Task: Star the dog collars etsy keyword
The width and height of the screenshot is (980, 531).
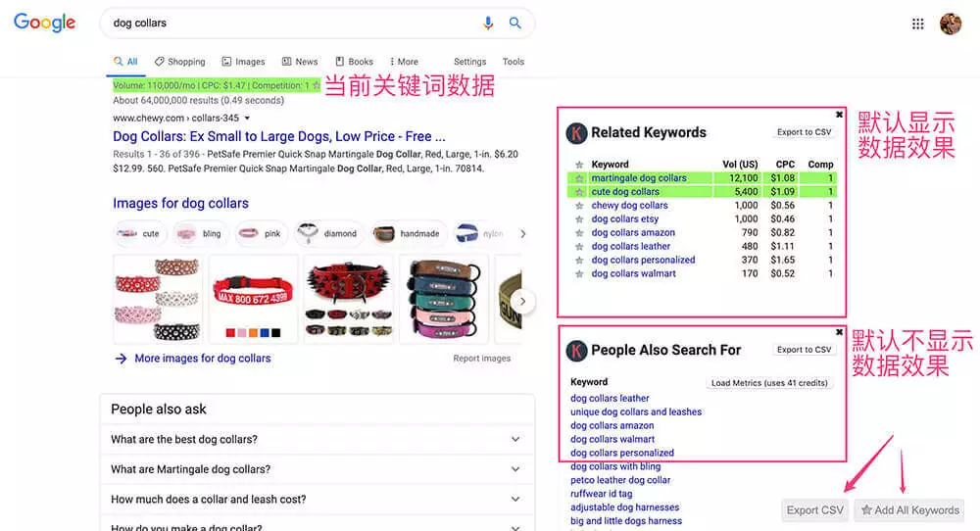Action: (x=579, y=219)
